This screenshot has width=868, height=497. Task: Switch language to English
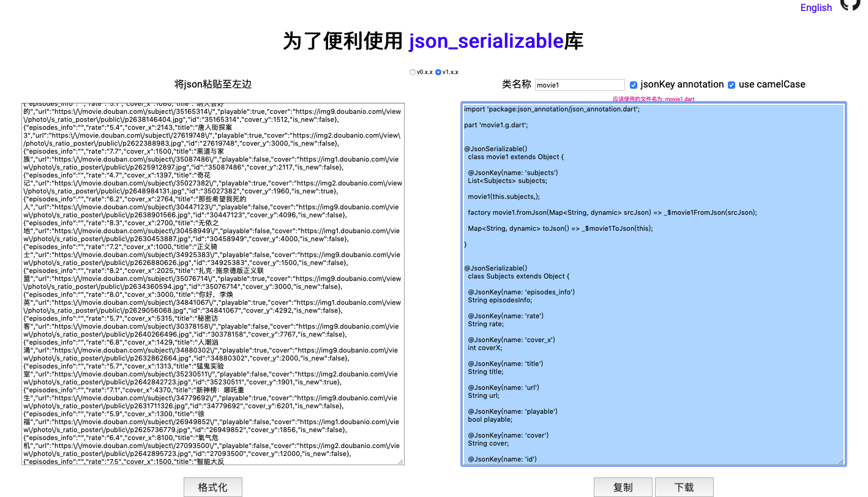(816, 7)
